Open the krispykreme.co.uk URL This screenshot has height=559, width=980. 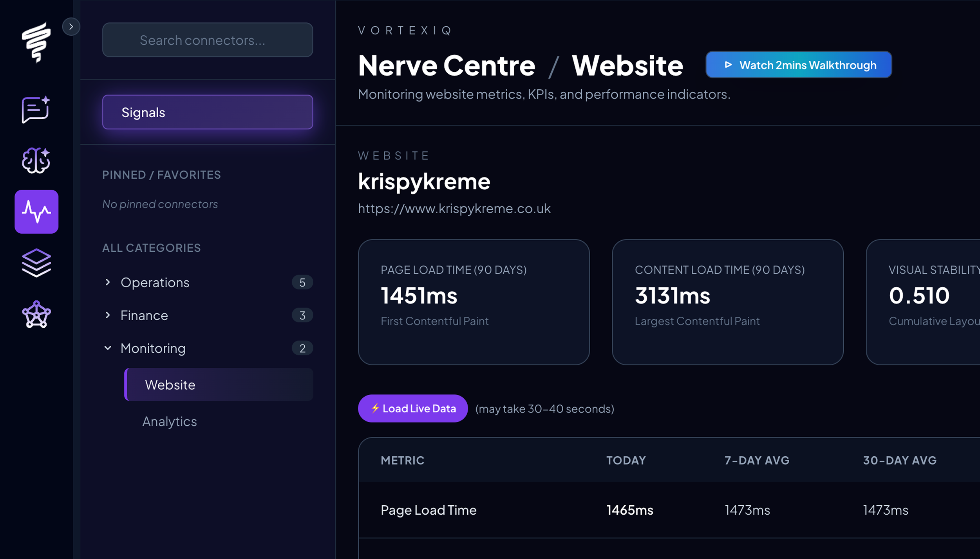(x=454, y=209)
